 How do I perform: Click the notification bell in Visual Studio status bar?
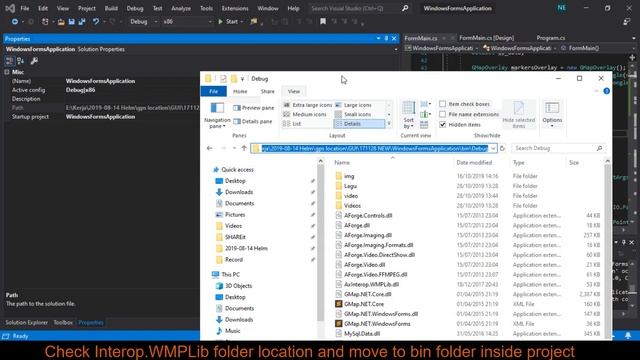point(628,336)
